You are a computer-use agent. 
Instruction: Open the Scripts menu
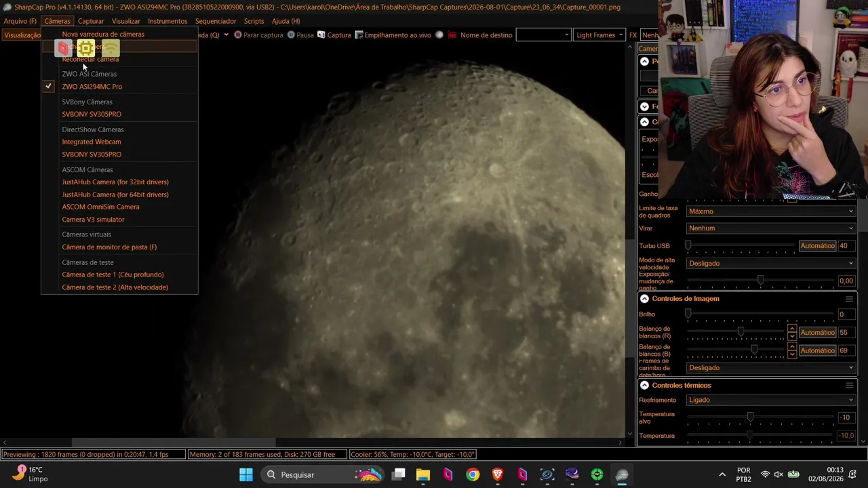254,21
